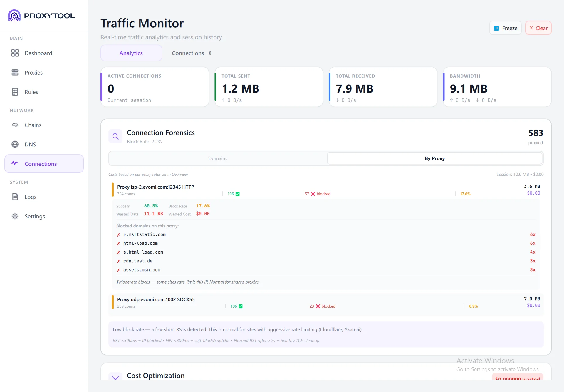Click the Logs document icon
The image size is (564, 392).
pos(15,197)
